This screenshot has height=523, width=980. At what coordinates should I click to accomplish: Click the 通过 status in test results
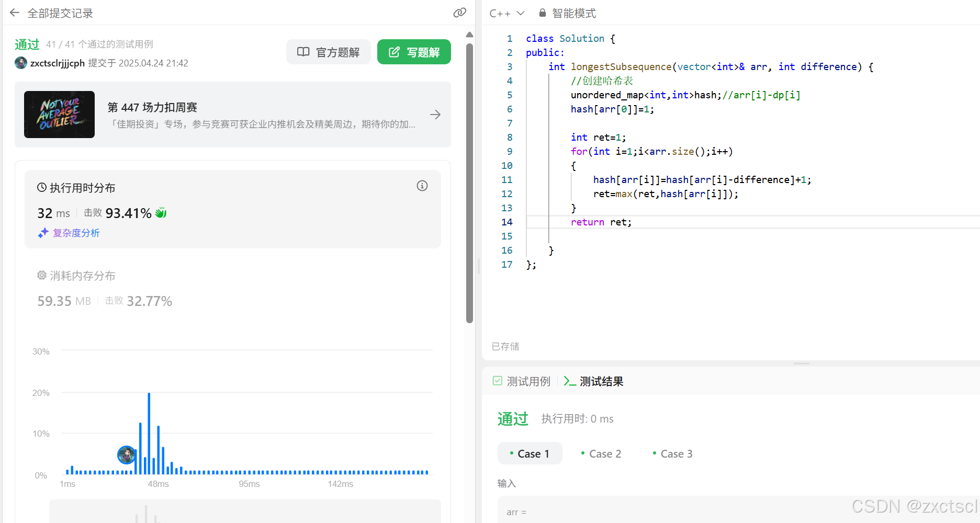(x=513, y=418)
